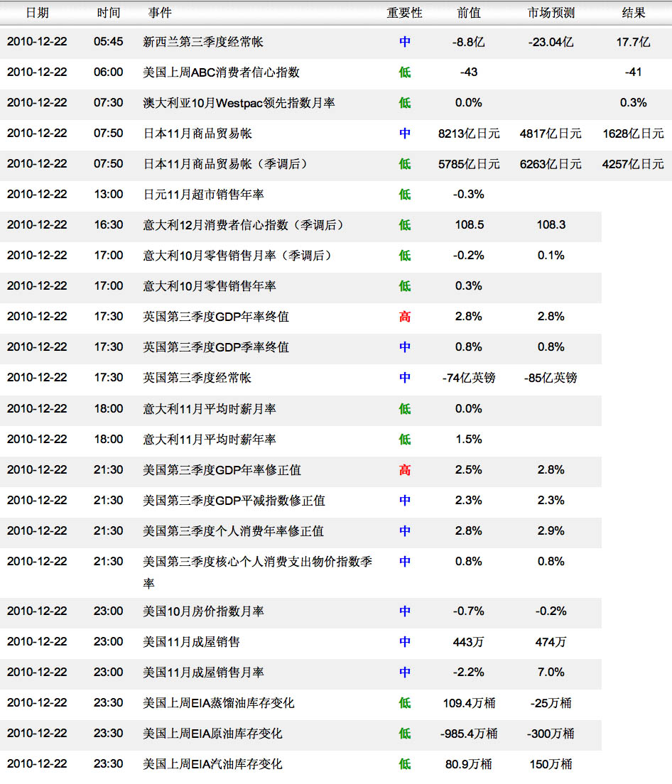Select event 意大利11月平均时薪月率

[209, 409]
